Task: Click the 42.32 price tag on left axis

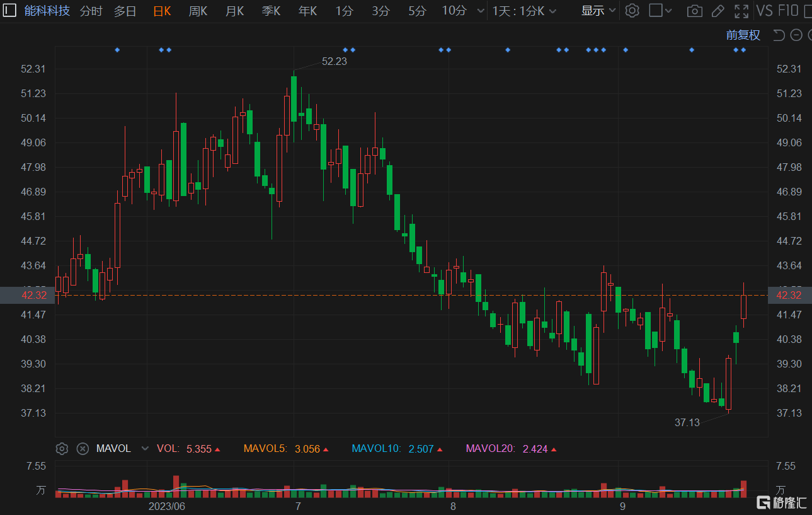Action: pos(27,295)
